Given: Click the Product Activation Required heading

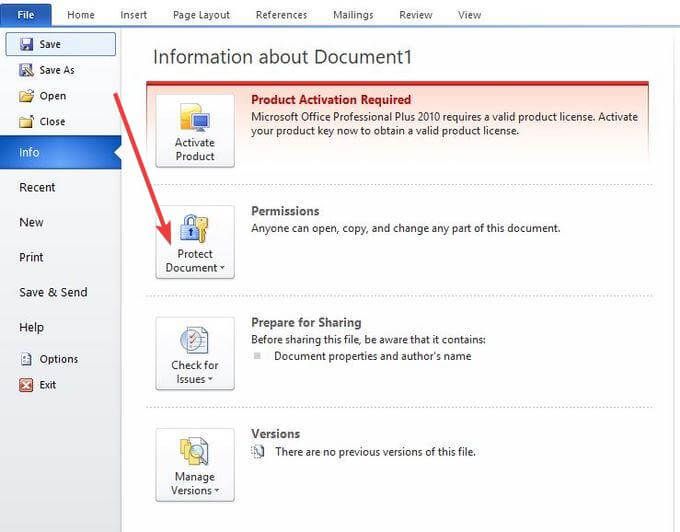Looking at the screenshot, I should pyautogui.click(x=331, y=100).
